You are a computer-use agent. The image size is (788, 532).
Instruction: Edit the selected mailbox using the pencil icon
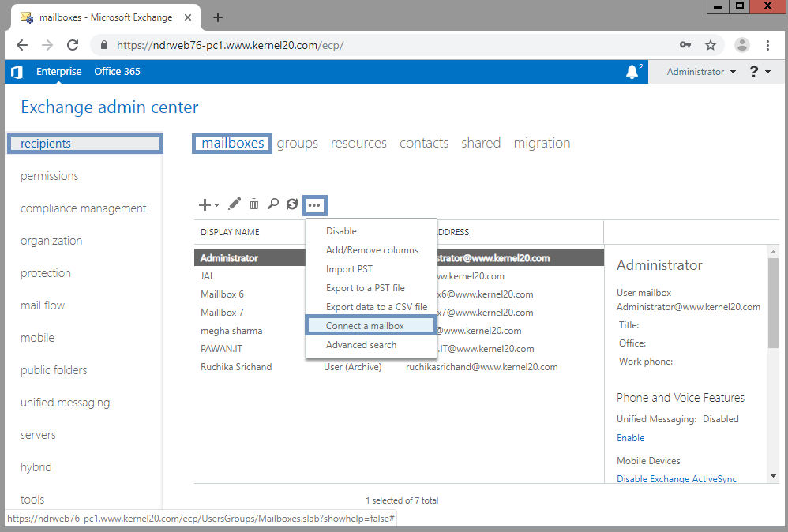234,204
